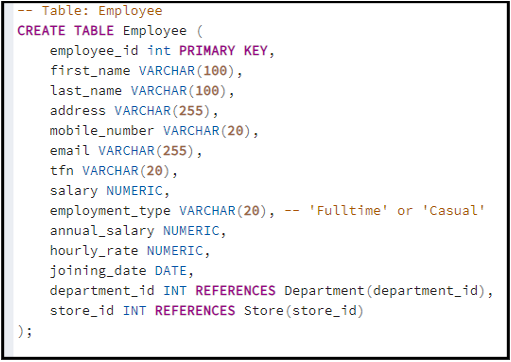
Task: Click the tfn column name
Action: tap(62, 171)
